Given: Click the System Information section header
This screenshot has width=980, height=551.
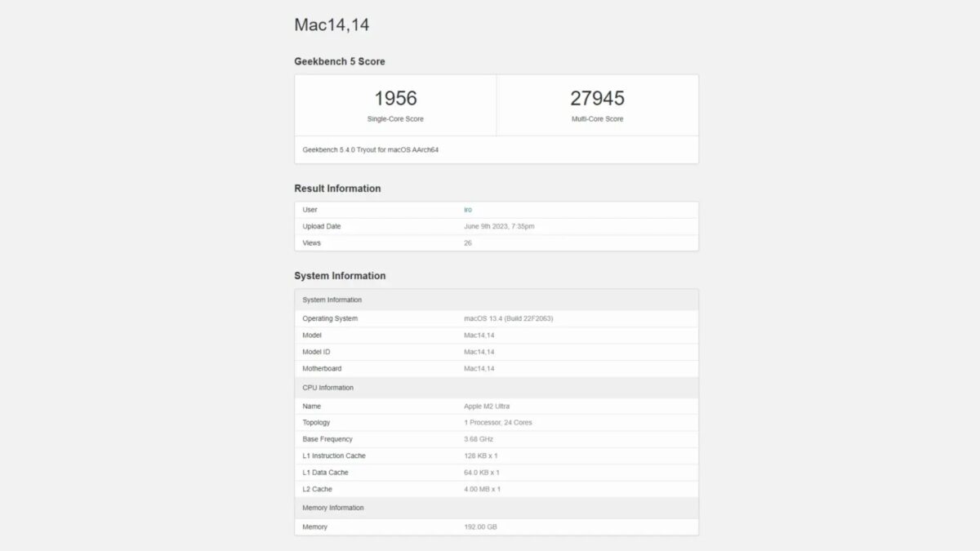Looking at the screenshot, I should pyautogui.click(x=340, y=276).
